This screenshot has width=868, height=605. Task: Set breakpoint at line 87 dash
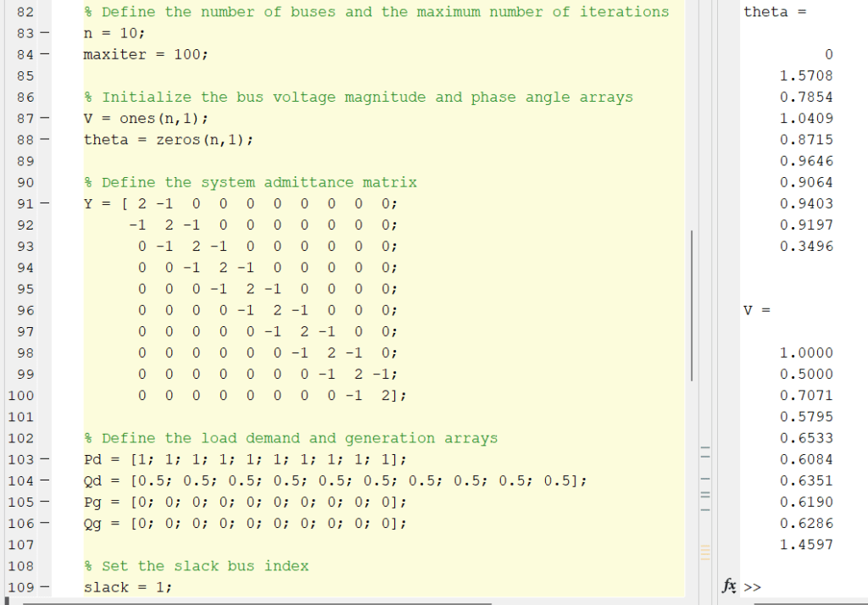[44, 119]
